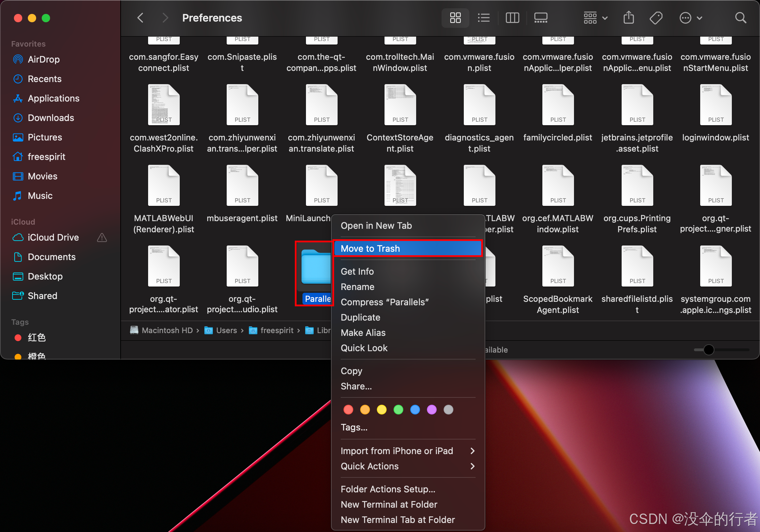This screenshot has width=760, height=532.
Task: Apply the red color tag
Action: pyautogui.click(x=348, y=410)
